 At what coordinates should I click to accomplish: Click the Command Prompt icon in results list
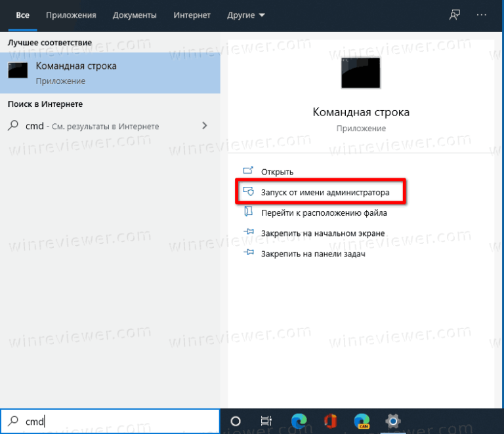point(18,70)
